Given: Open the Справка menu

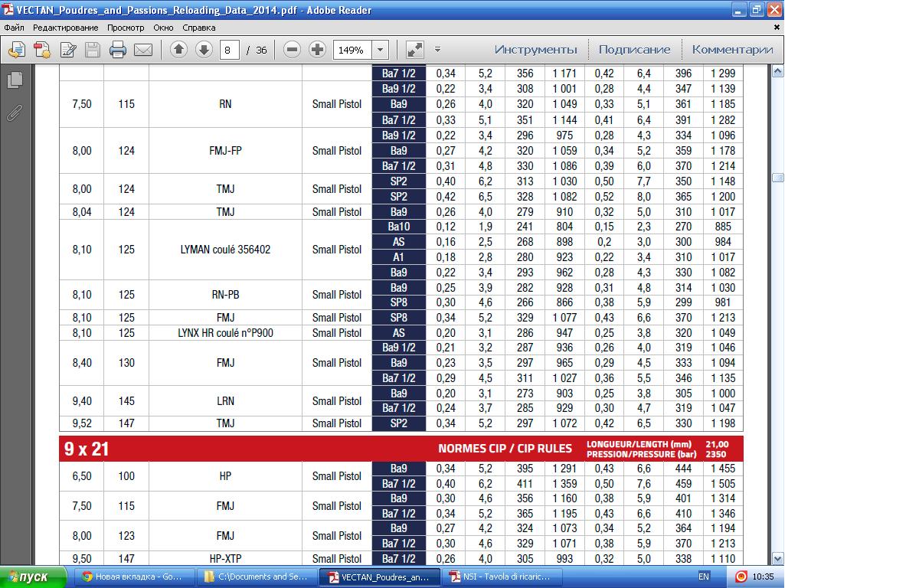Looking at the screenshot, I should [x=198, y=28].
